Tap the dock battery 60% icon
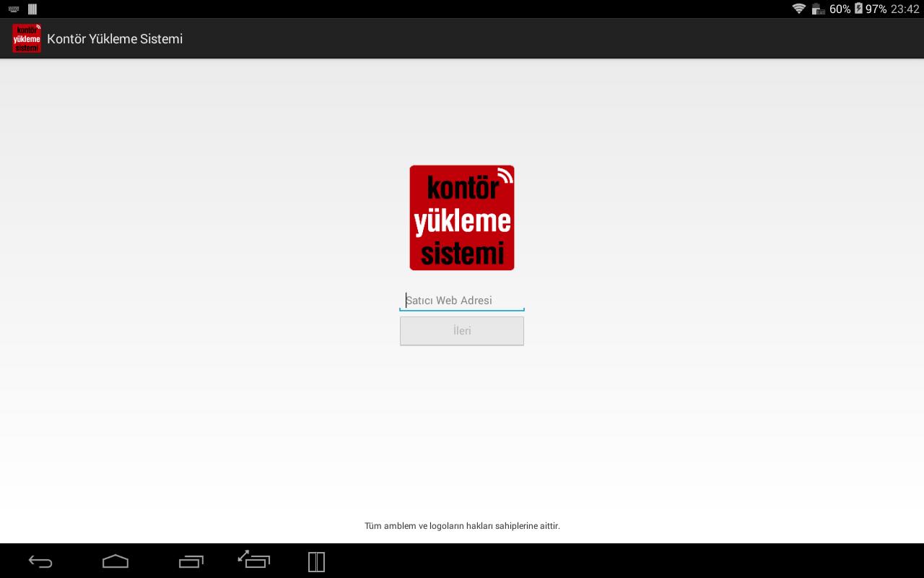This screenshot has height=578, width=924. (x=818, y=9)
